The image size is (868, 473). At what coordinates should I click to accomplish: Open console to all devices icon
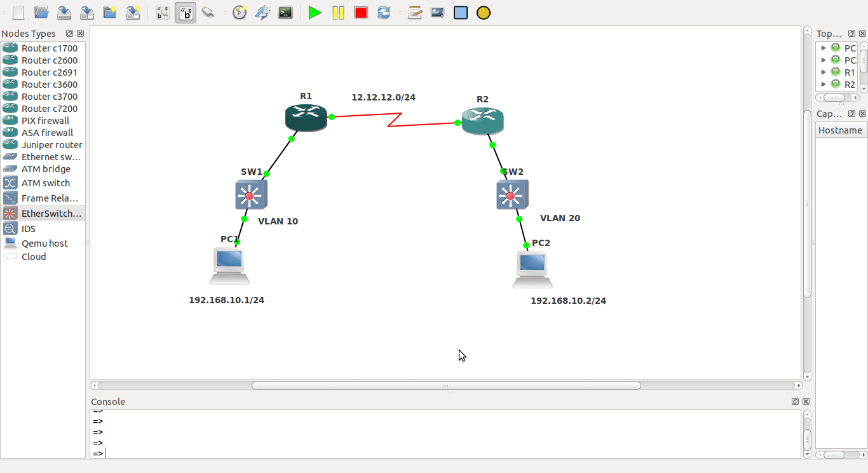pyautogui.click(x=285, y=12)
